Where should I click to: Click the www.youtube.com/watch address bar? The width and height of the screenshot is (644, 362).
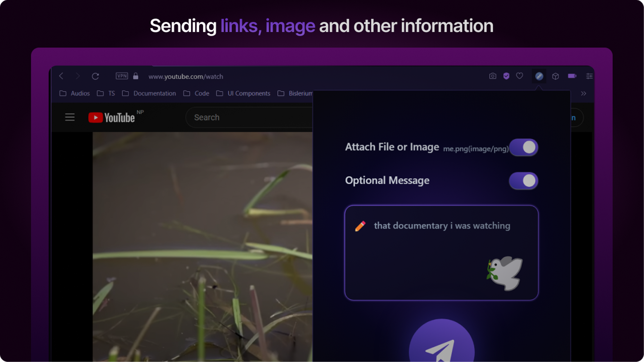pos(186,76)
